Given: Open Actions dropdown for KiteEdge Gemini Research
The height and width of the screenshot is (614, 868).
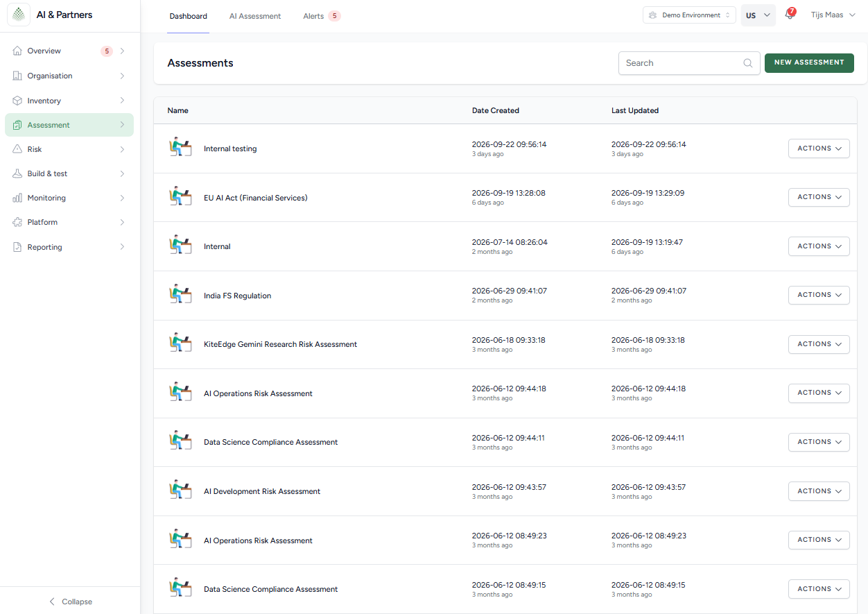Looking at the screenshot, I should coord(819,344).
